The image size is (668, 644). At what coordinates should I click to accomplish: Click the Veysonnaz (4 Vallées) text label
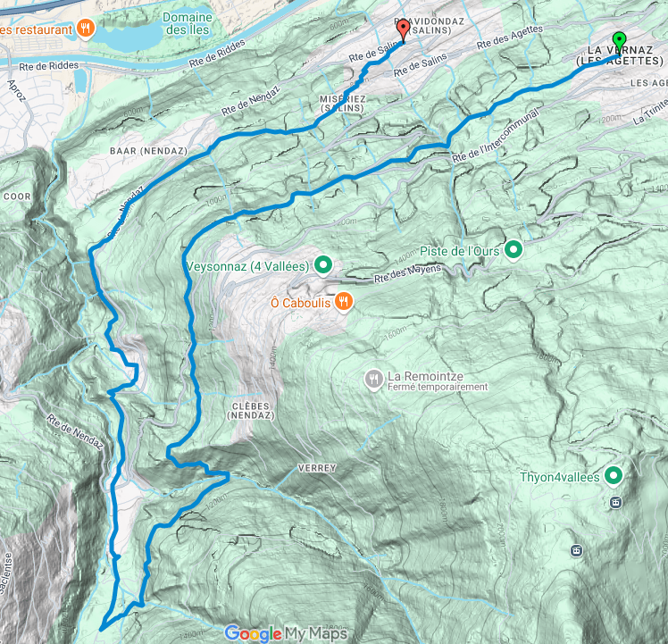[x=247, y=266]
